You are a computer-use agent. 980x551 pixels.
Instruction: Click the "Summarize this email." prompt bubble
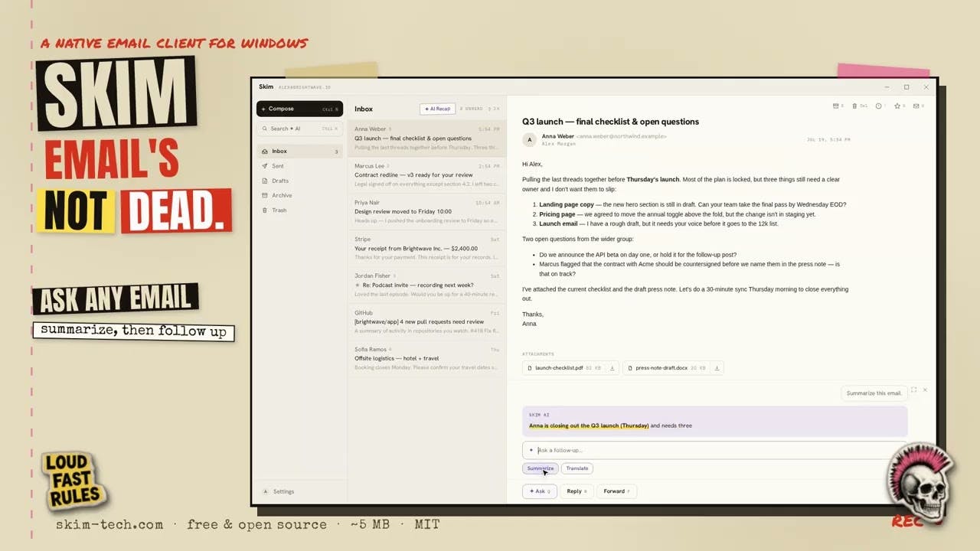[x=874, y=393]
